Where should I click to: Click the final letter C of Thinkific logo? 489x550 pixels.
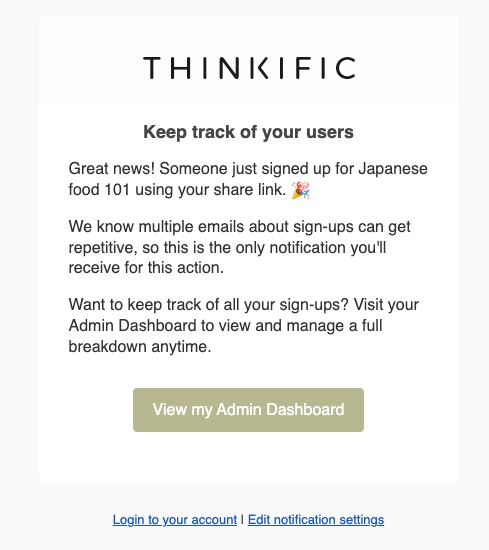(346, 68)
